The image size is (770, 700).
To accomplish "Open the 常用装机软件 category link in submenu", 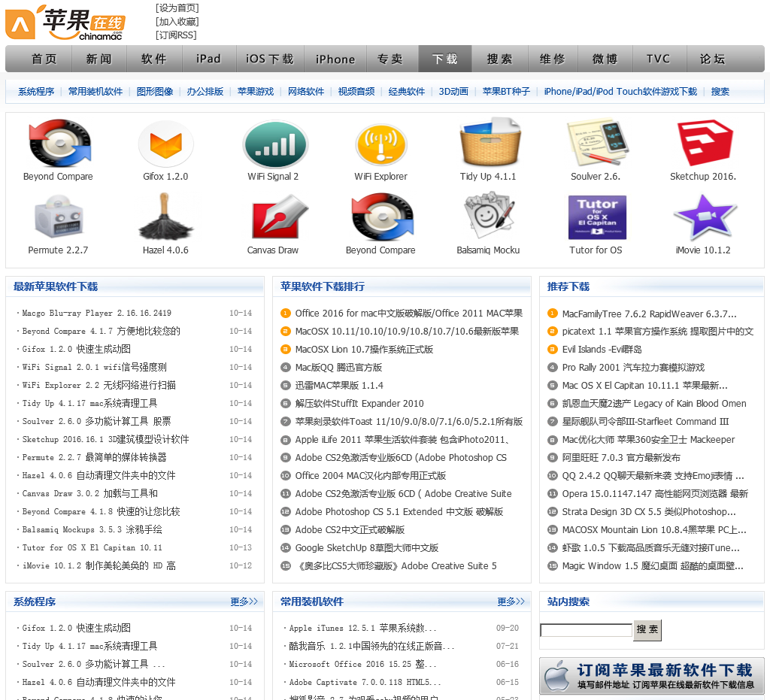I will (95, 91).
